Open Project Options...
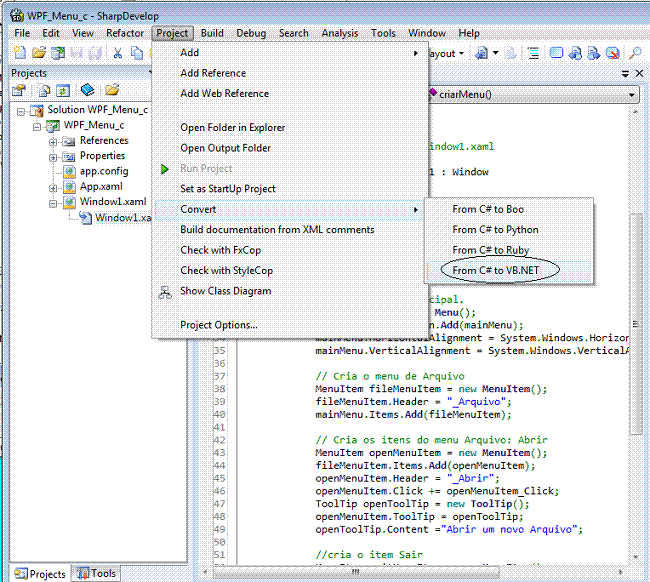 coord(289,325)
